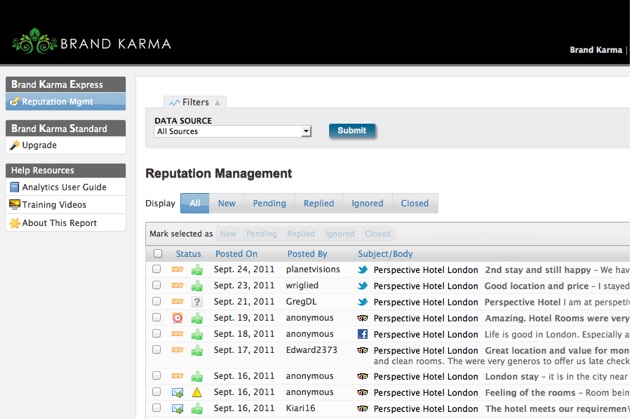Click thumbs-up icon on Sept. 19 row
630x419 pixels.
click(x=197, y=318)
